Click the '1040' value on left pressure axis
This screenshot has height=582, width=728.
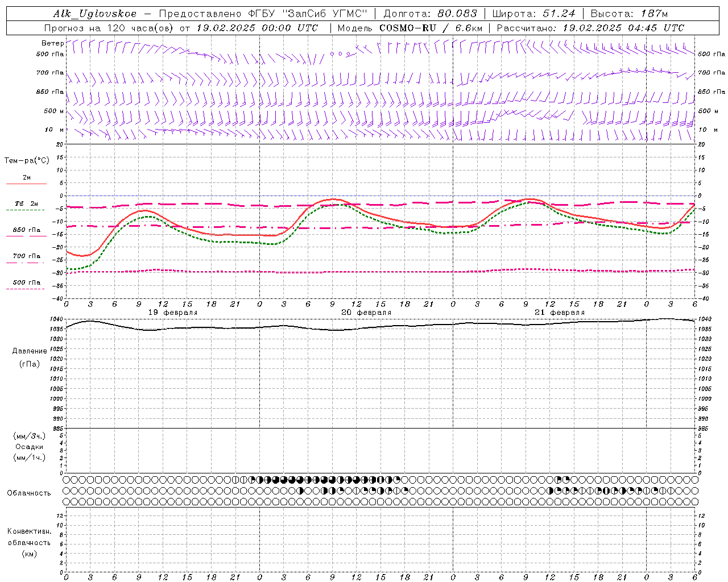pyautogui.click(x=57, y=319)
